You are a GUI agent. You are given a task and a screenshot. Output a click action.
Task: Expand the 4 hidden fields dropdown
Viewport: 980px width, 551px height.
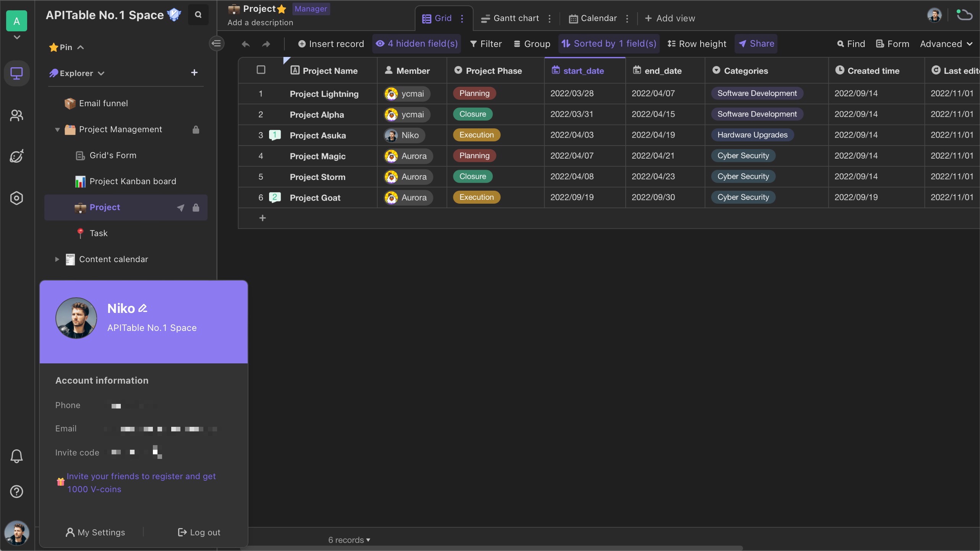(x=417, y=44)
